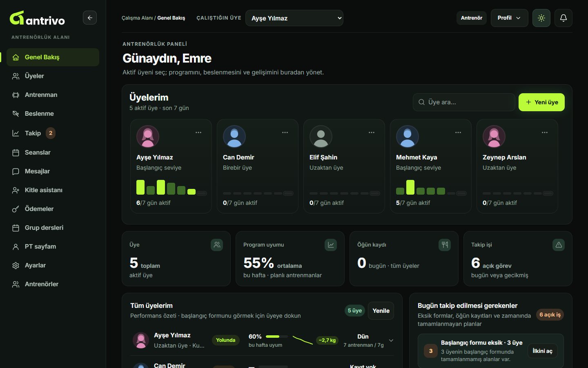
Task: Open options menu for Mehmet Kaya card
Action: (x=458, y=132)
